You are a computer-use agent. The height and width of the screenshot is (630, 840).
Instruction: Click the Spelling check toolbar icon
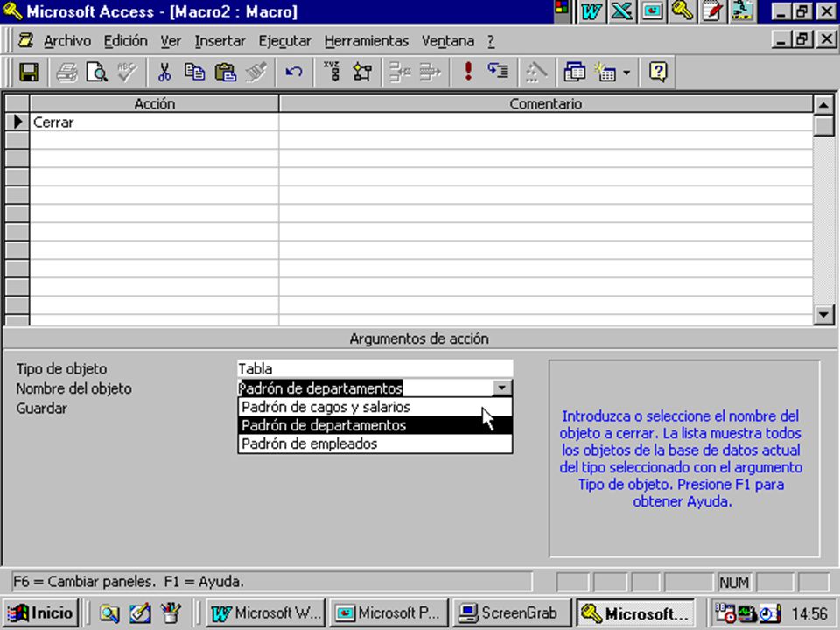127,72
